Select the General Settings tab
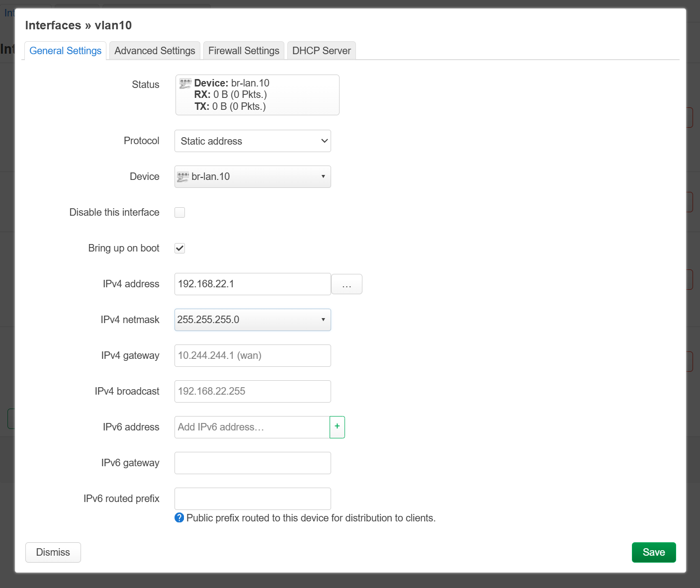This screenshot has height=588, width=700. [x=65, y=51]
